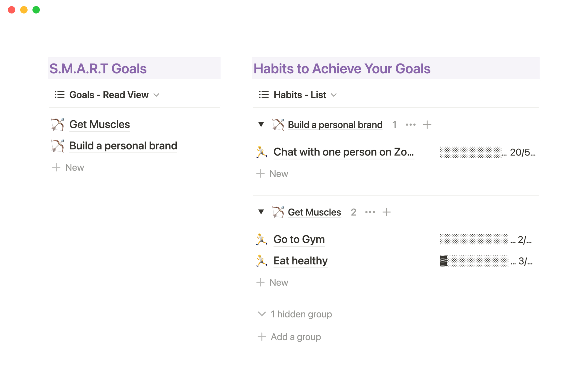Collapse the Build a personal brand group triangle
Viewport: 588px width, 368px height.
click(x=261, y=125)
